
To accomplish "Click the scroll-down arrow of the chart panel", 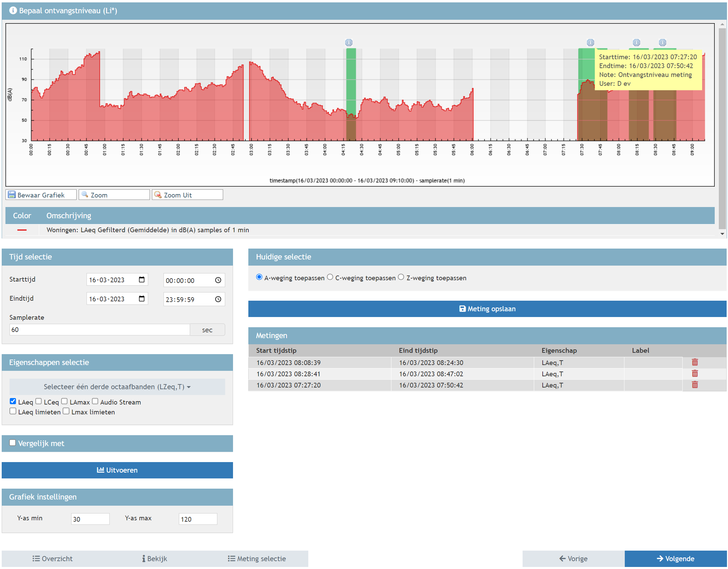I will [x=722, y=234].
